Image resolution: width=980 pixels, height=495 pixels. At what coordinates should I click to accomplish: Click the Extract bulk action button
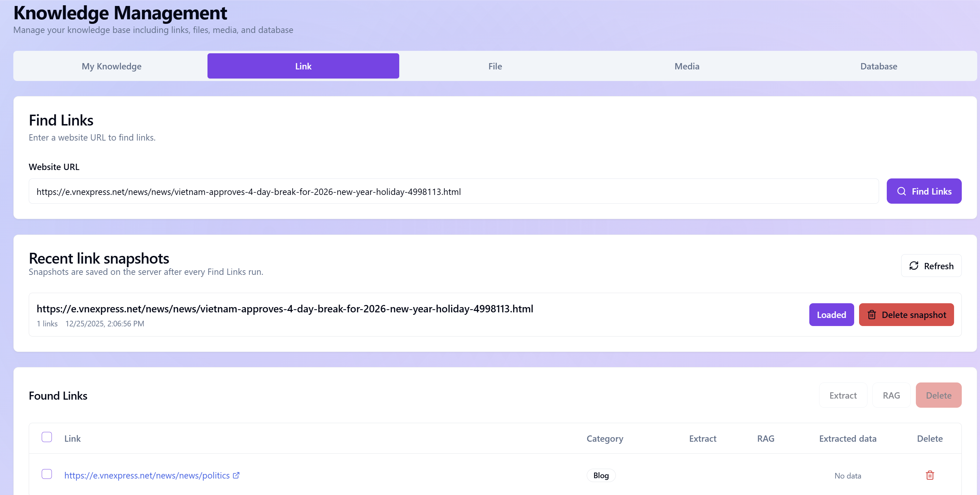(843, 395)
